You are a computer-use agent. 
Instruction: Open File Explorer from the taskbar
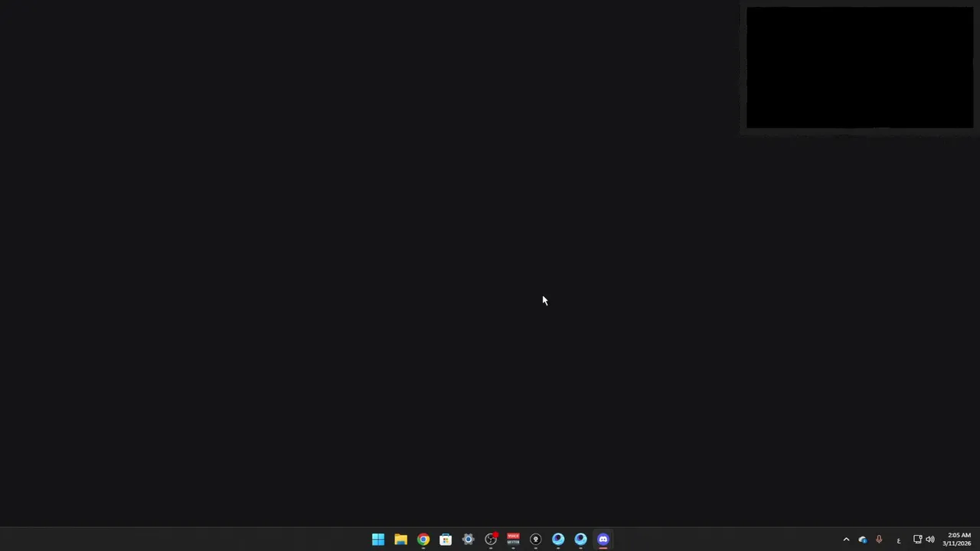point(400,540)
